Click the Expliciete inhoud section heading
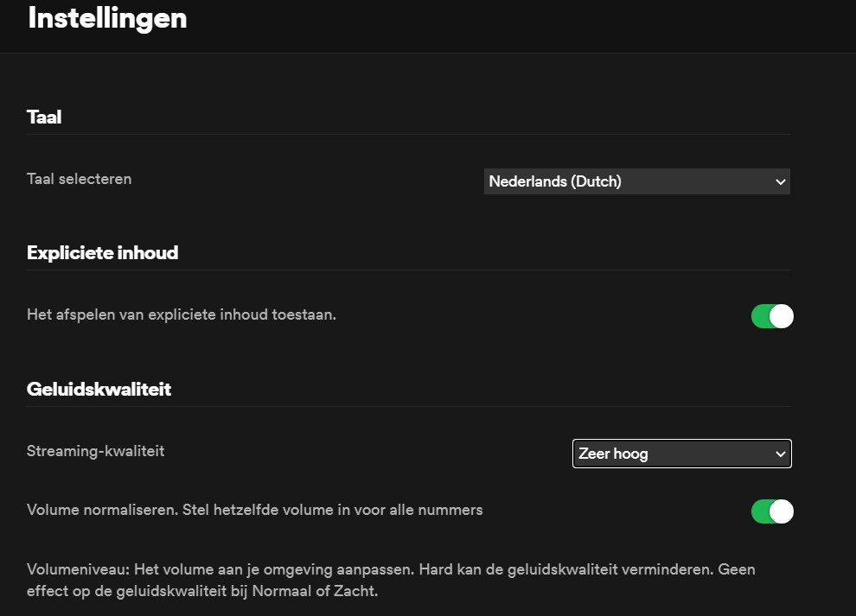Screen dimensions: 856x616 click(x=102, y=252)
